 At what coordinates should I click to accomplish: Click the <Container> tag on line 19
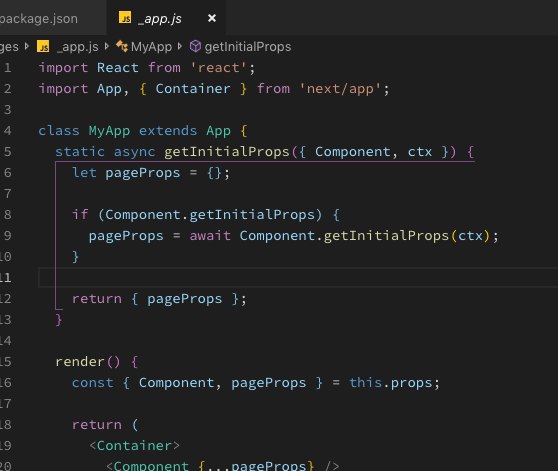(135, 445)
